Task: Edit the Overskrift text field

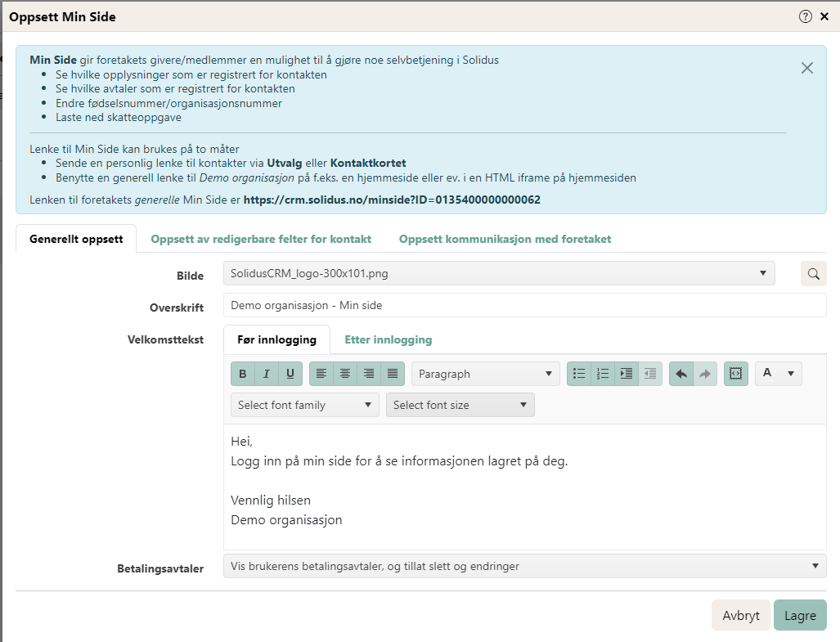Action: 524,305
